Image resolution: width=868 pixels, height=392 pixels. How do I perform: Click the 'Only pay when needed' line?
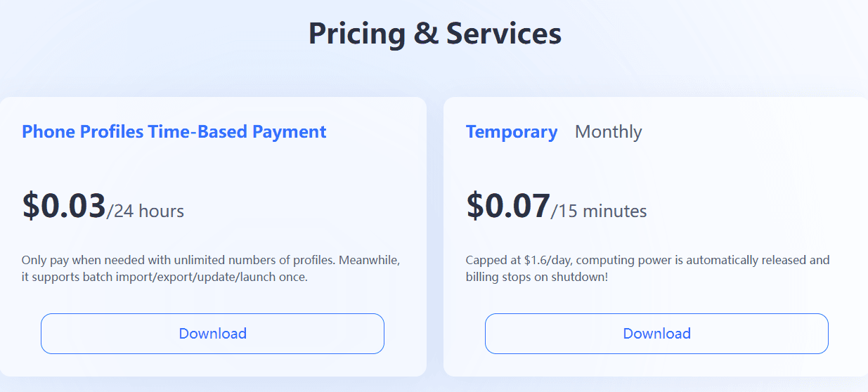(211, 261)
